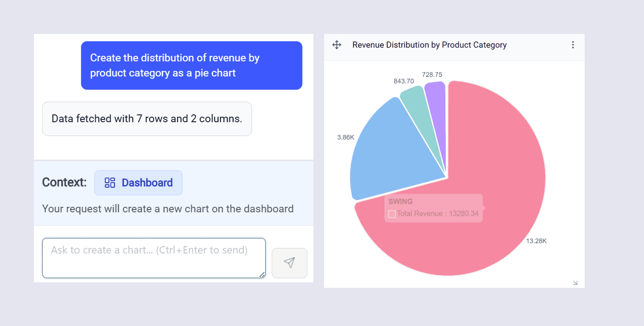This screenshot has width=644, height=326.
Task: Click the tooltip color swatch beside Total Revenue
Action: click(392, 214)
